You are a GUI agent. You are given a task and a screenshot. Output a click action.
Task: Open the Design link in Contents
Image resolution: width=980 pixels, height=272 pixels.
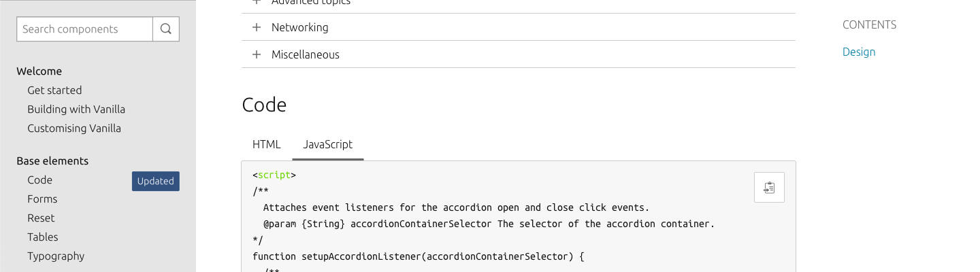858,52
